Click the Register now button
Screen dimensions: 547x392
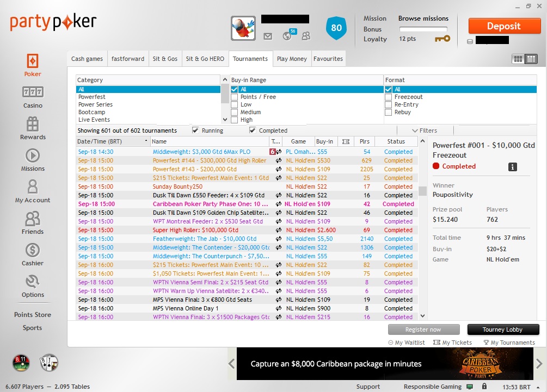pyautogui.click(x=423, y=329)
